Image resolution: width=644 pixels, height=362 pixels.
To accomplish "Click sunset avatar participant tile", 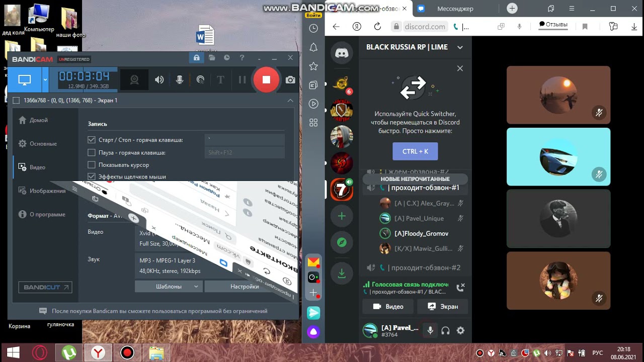I will point(558,95).
